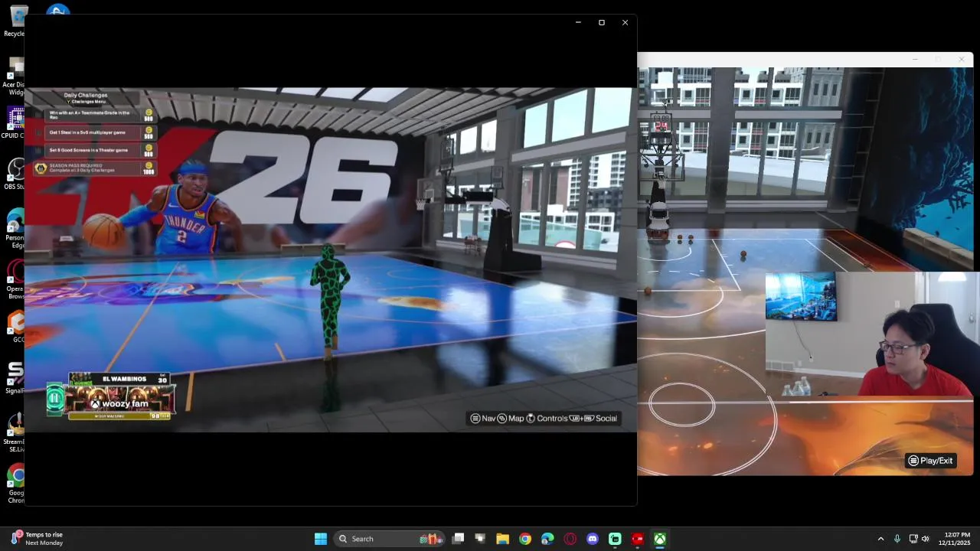Open Discord from the taskbar

point(593,539)
